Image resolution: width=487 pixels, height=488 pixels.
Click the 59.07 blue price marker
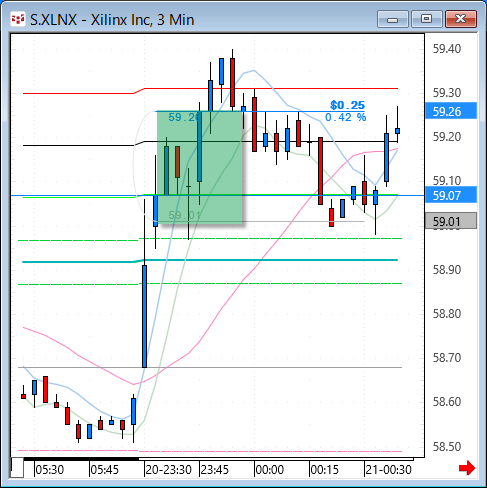click(x=451, y=195)
